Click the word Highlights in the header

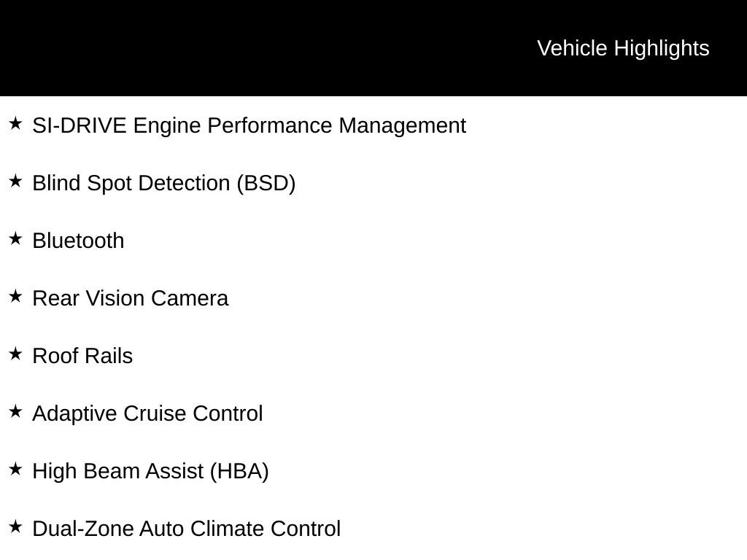pos(662,49)
